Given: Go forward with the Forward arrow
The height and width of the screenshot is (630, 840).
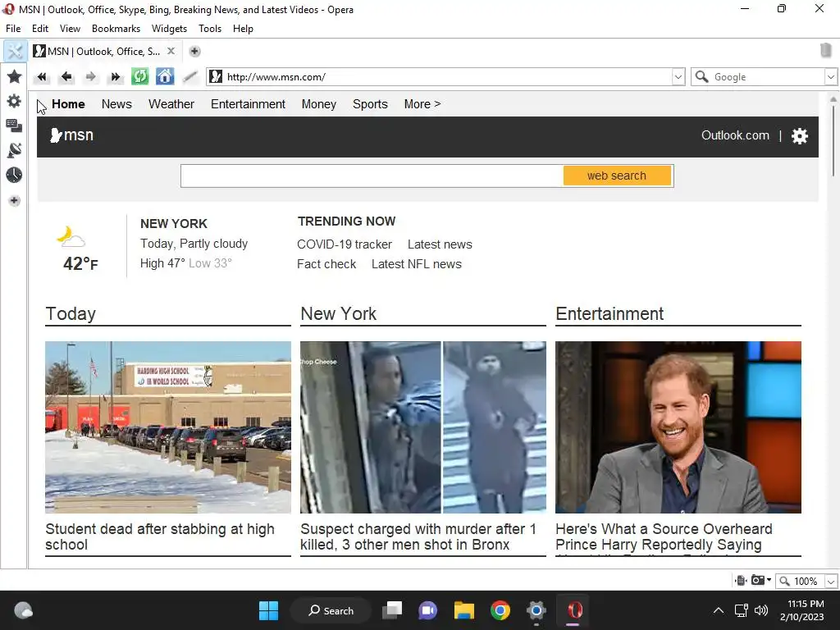Looking at the screenshot, I should click(91, 76).
